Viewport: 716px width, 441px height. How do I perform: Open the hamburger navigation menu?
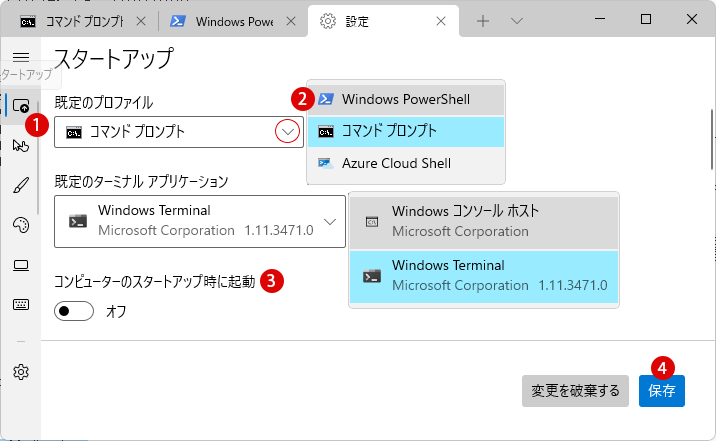click(x=21, y=57)
